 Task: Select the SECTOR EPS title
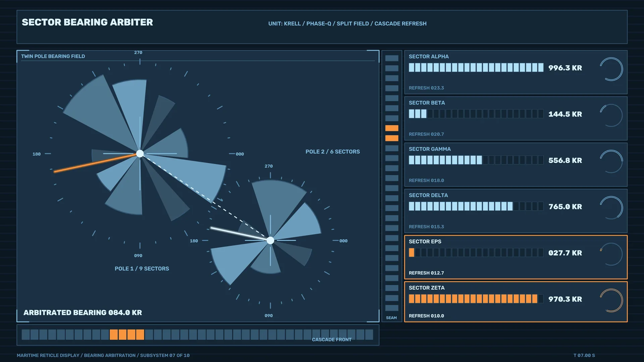425,242
